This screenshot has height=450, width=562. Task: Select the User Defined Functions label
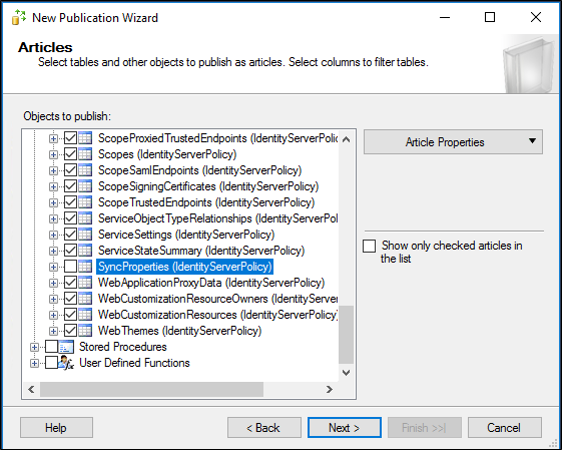(x=134, y=363)
